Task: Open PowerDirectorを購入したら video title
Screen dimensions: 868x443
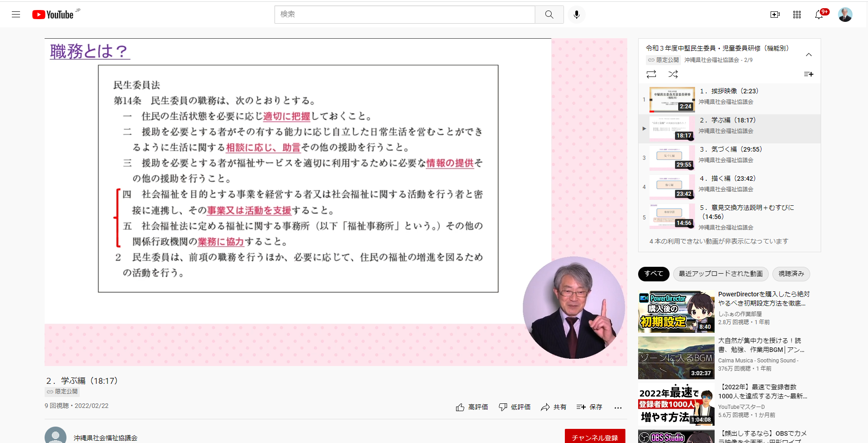Action: [764, 299]
